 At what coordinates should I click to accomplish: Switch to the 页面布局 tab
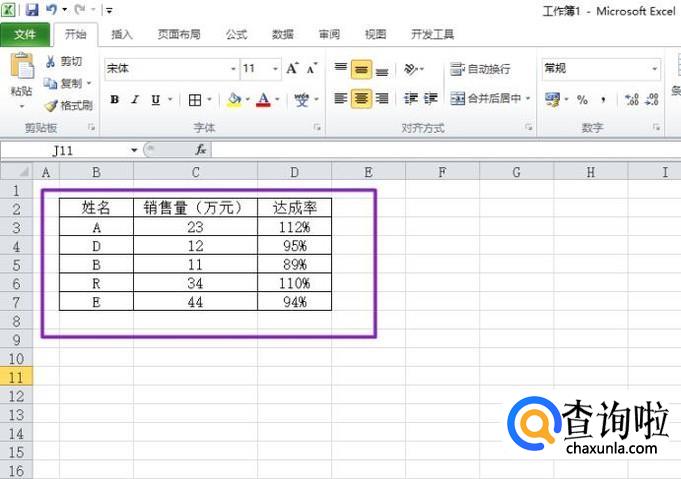click(179, 34)
